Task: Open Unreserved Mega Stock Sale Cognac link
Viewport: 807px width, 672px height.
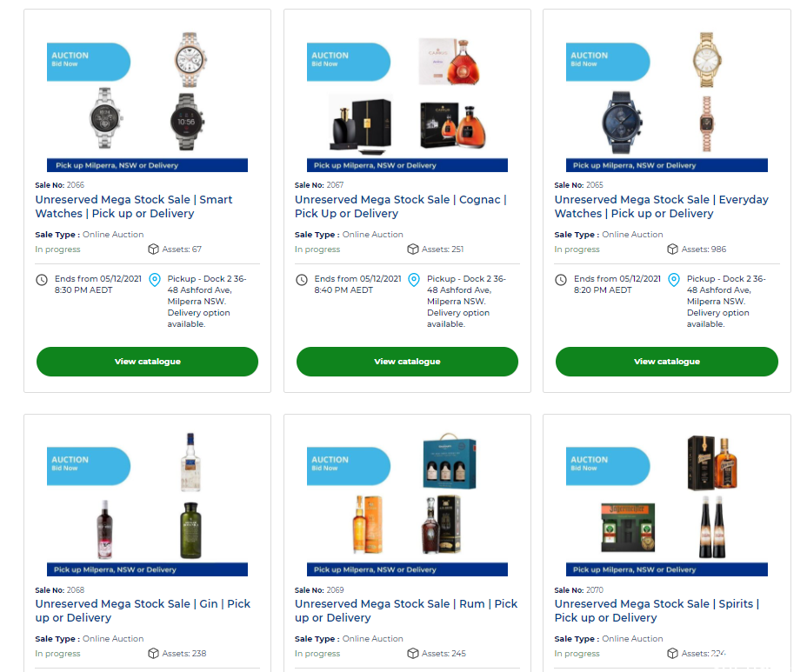Action: pos(401,206)
